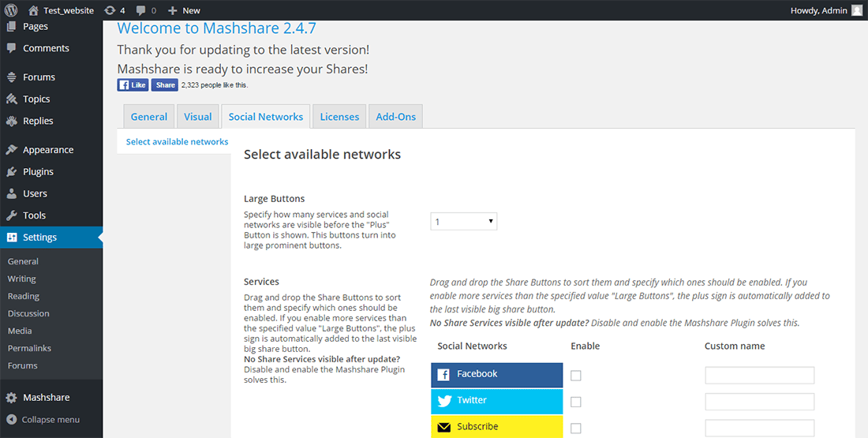
Task: Click the New label in the admin bar
Action: [192, 10]
